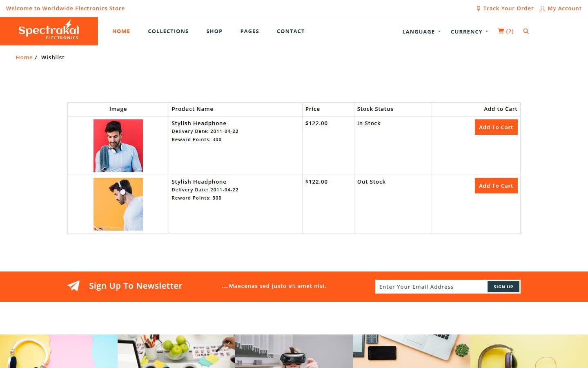This screenshot has height=368, width=588.
Task: Click the Home breadcrumb link
Action: point(24,57)
